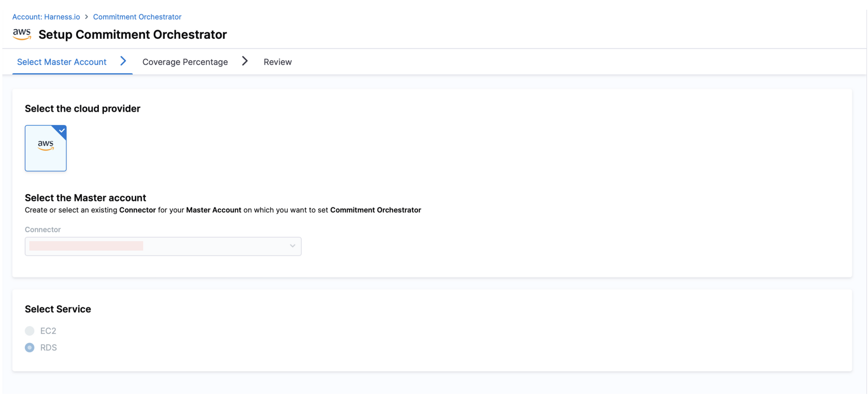Click breadcrumb separator arrow after Harness.io
868x417 pixels.
click(86, 17)
